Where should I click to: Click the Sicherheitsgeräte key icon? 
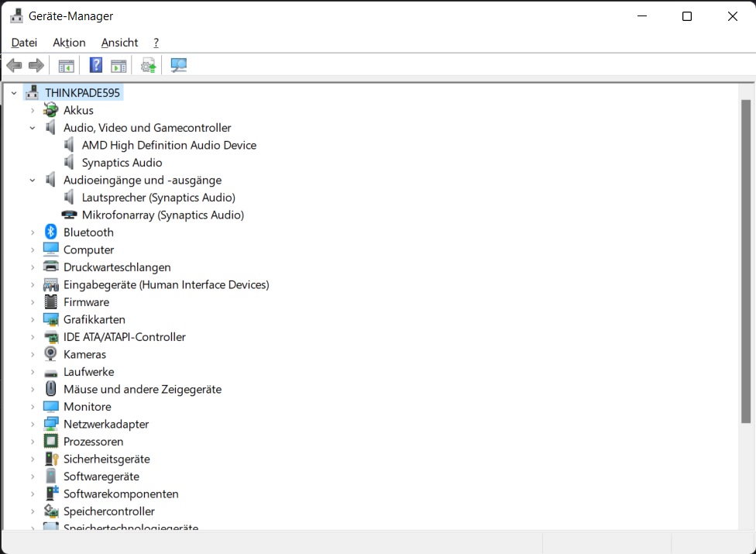[x=50, y=459]
